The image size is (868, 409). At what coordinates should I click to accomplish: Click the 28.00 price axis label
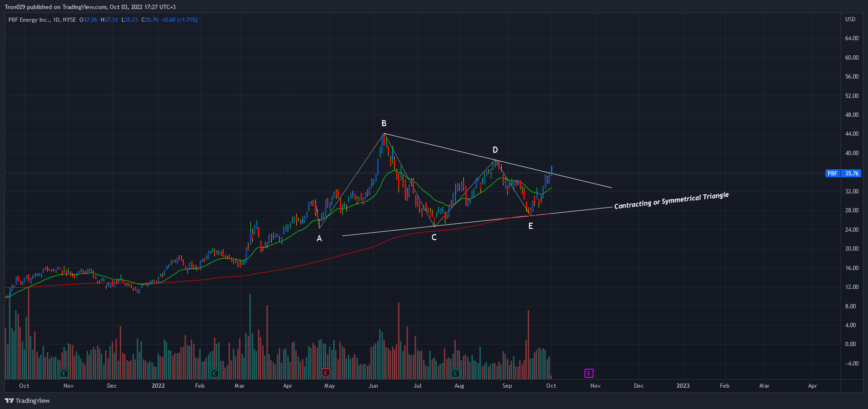coord(852,210)
